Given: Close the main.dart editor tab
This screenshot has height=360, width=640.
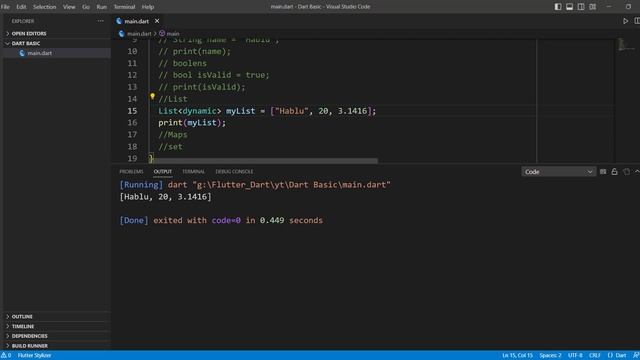Looking at the screenshot, I should pos(157,21).
